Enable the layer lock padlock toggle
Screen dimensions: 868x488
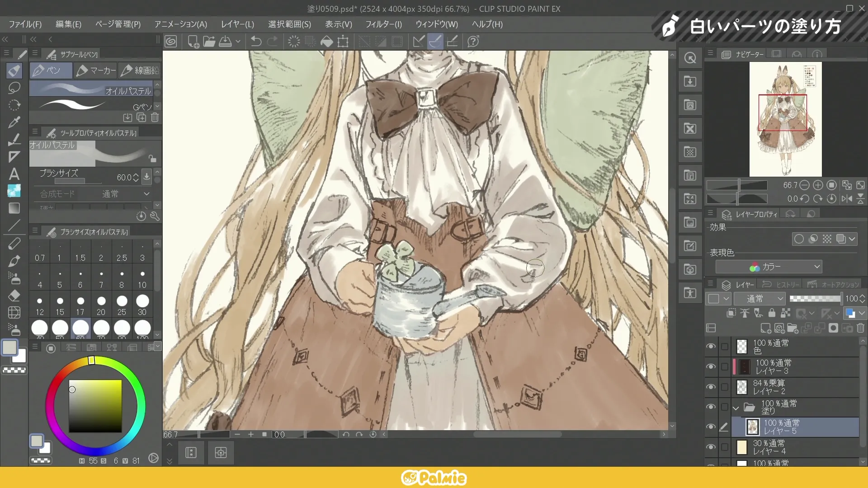pos(772,313)
